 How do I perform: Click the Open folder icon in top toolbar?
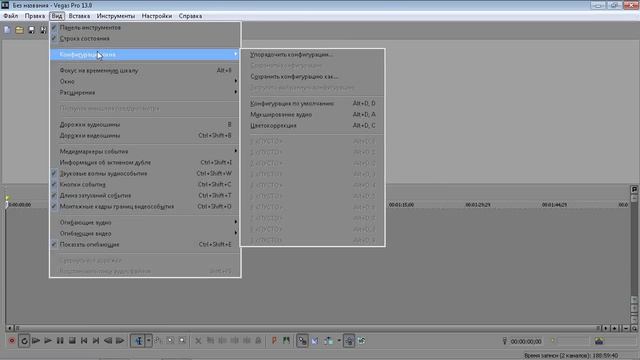pyautogui.click(x=19, y=30)
